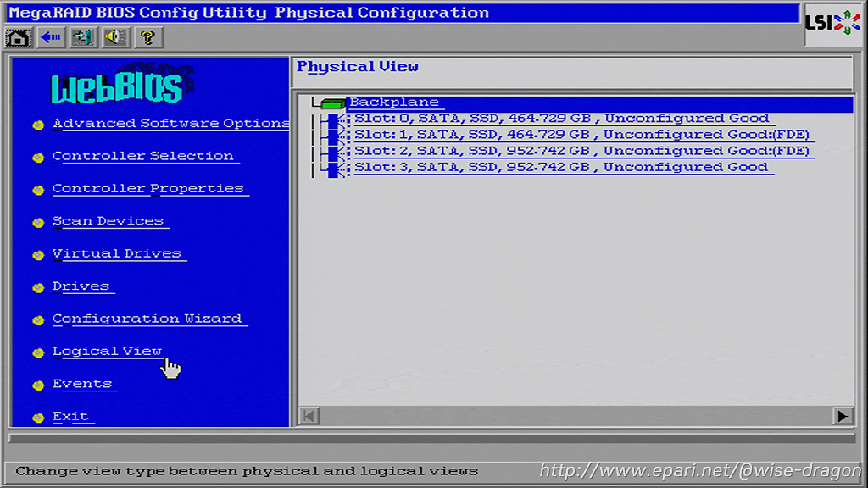Click the MegaRAID BIOS Config Utility title
The width and height of the screenshot is (868, 488).
click(249, 13)
